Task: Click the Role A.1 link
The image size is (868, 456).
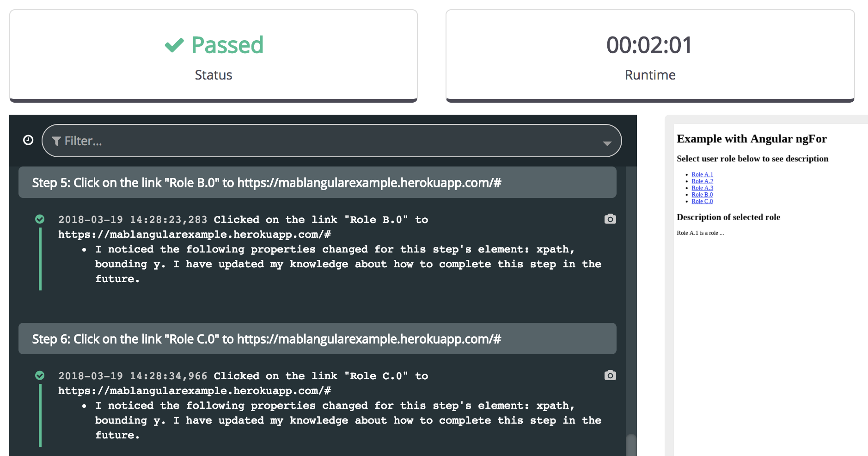Action: (702, 174)
